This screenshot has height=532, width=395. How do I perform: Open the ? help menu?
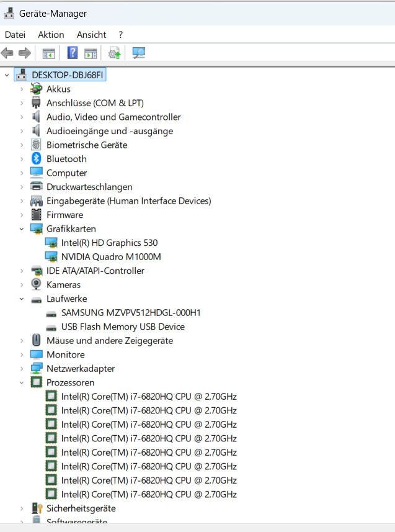(121, 35)
